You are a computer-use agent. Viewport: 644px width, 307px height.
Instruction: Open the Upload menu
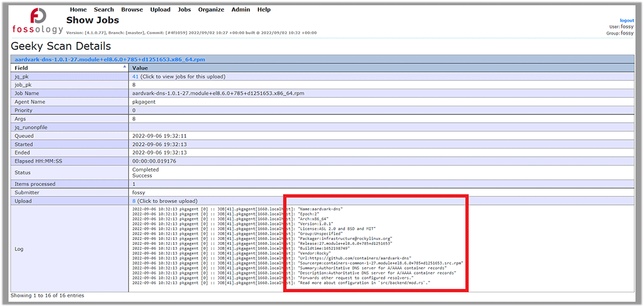point(160,10)
